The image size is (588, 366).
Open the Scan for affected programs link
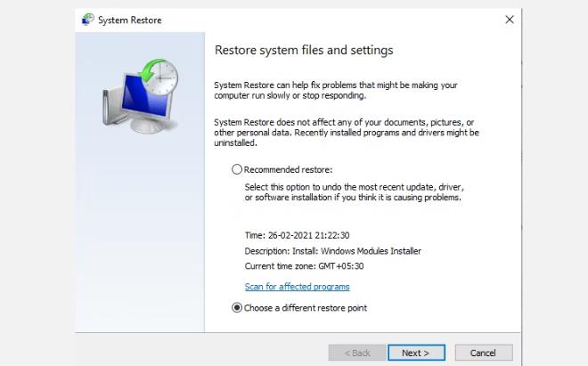(x=297, y=287)
